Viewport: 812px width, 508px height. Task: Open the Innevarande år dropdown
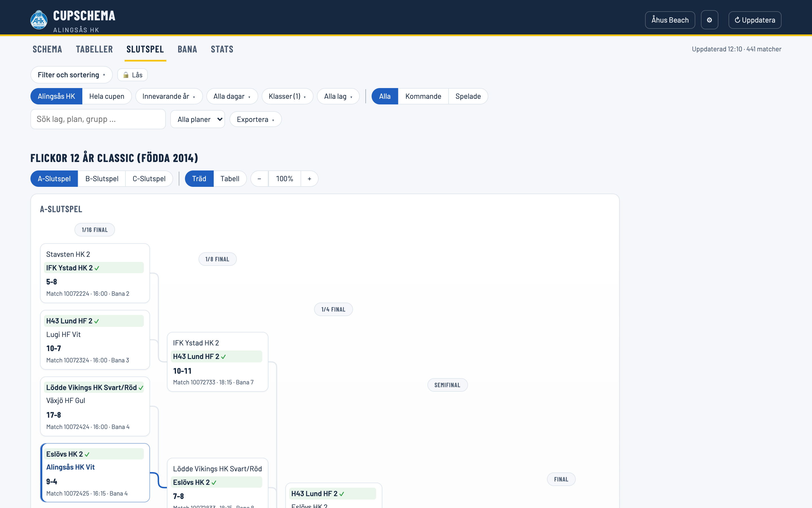click(169, 97)
